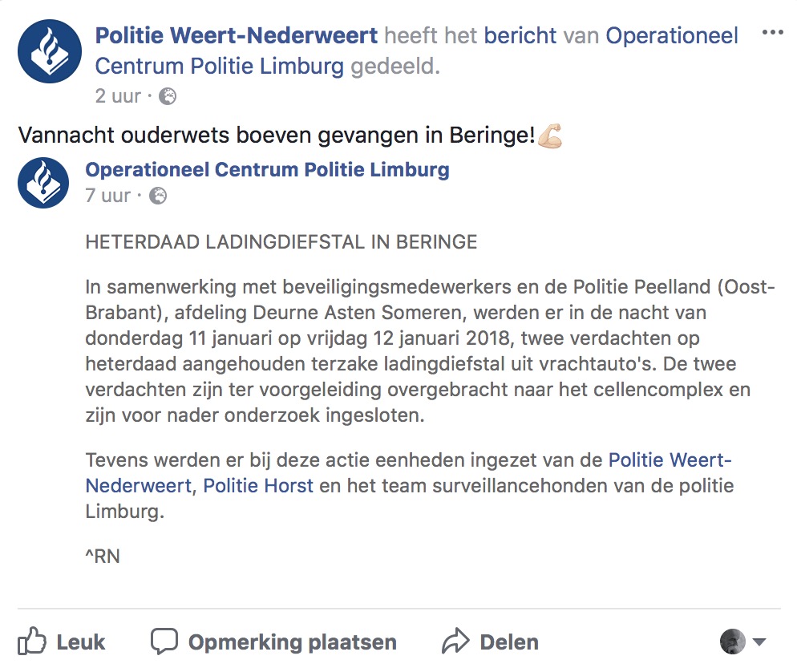Open the Politie Weert-Nederweert page name in the header

[236, 36]
